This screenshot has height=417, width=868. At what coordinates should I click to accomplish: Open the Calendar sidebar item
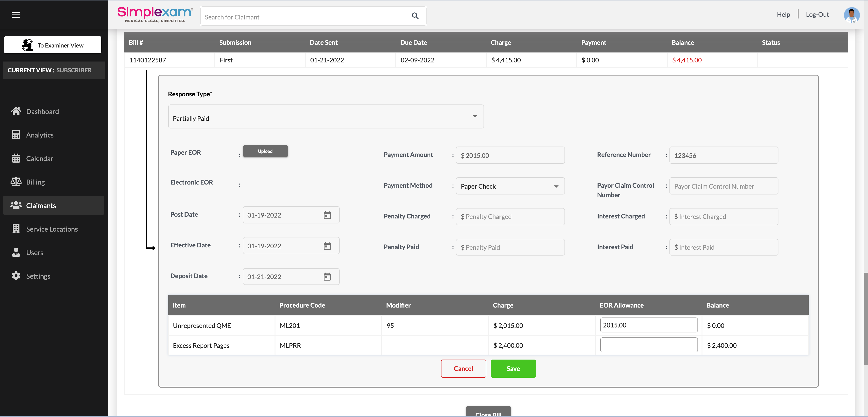(39, 159)
